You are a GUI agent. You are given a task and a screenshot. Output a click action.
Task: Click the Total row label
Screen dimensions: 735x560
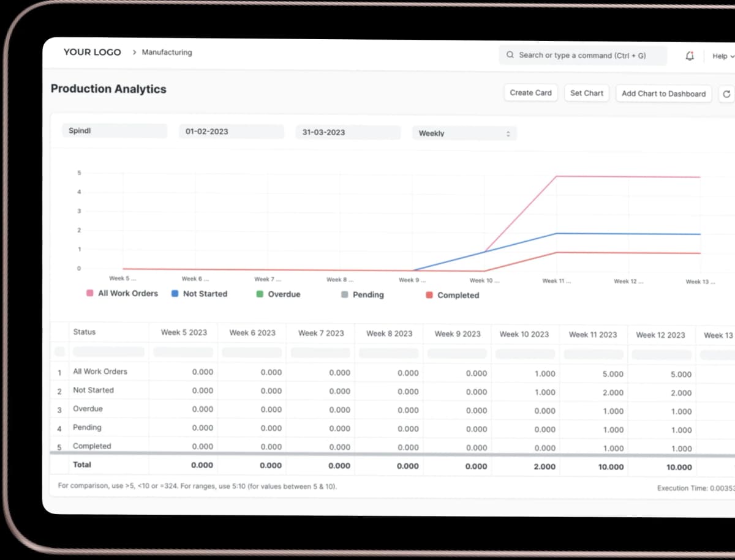(82, 465)
